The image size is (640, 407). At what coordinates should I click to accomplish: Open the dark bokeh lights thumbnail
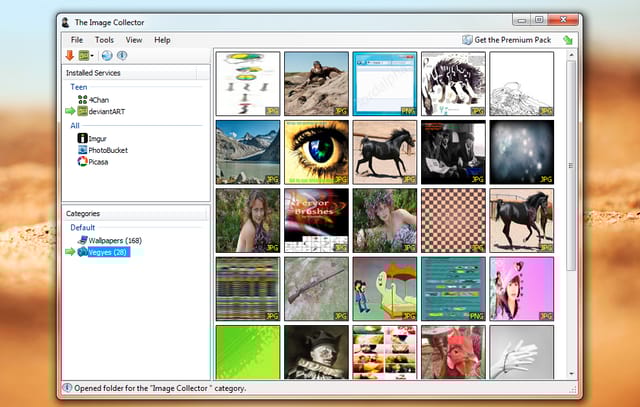point(522,152)
